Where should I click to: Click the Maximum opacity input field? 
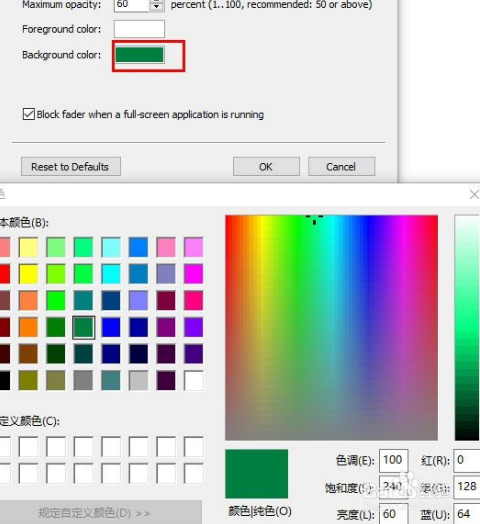click(131, 5)
